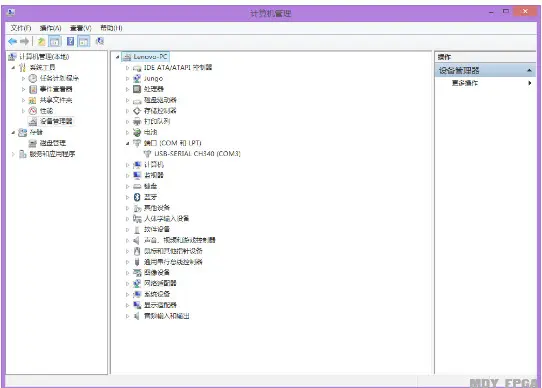
Task: Expand the IDE ATA/ATAPI controllers node
Action: point(127,68)
